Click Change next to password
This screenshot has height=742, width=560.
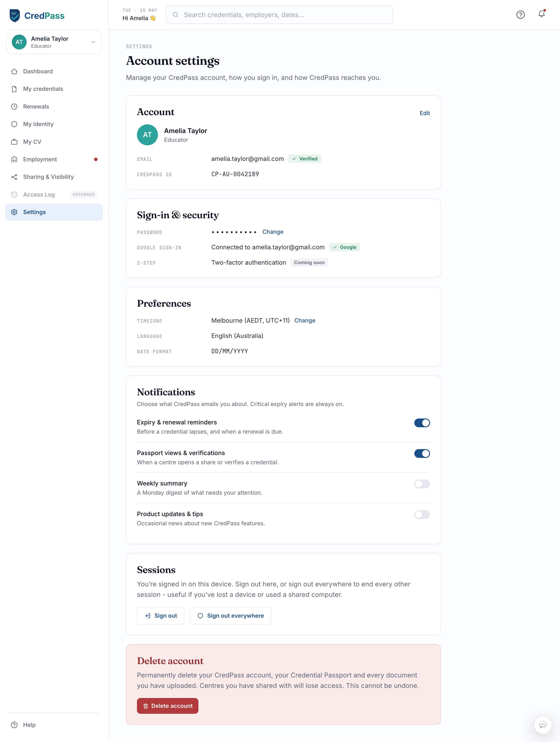273,232
